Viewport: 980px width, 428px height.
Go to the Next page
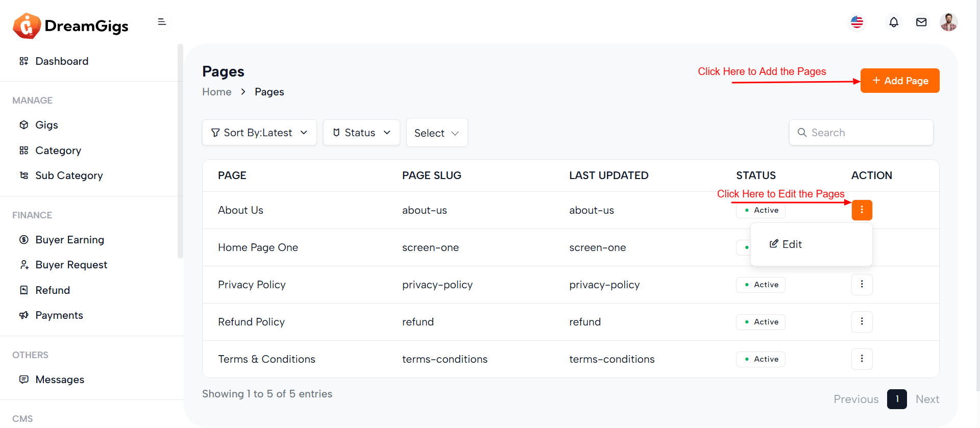pyautogui.click(x=927, y=399)
